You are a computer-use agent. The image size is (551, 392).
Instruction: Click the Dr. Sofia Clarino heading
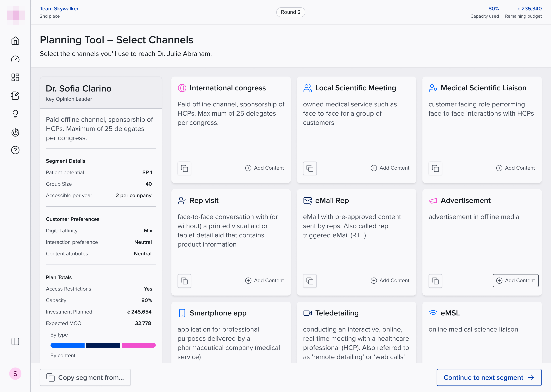(x=79, y=89)
